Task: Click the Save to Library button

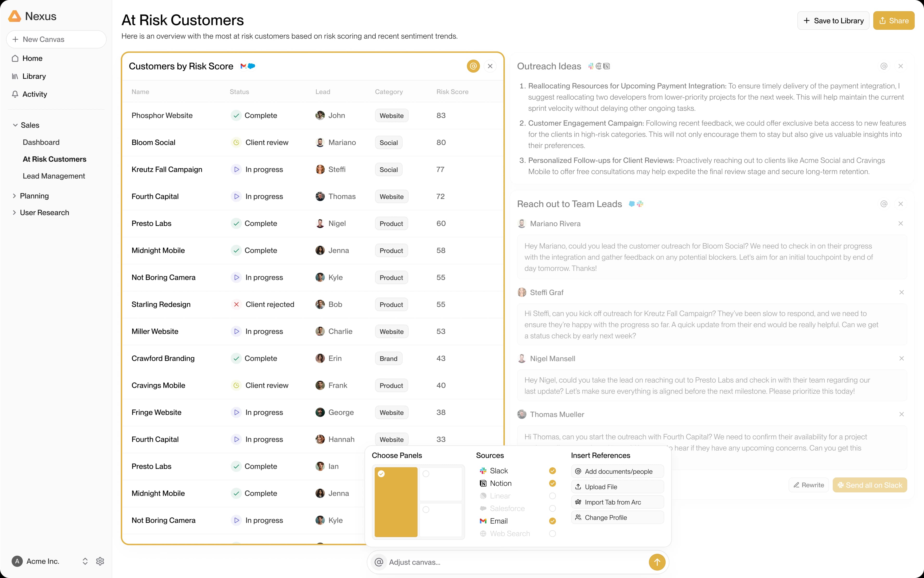Action: pos(833,21)
